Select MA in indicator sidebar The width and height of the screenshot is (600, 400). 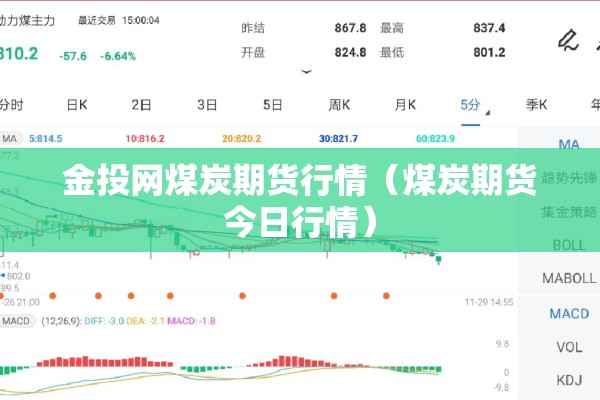pos(569,144)
